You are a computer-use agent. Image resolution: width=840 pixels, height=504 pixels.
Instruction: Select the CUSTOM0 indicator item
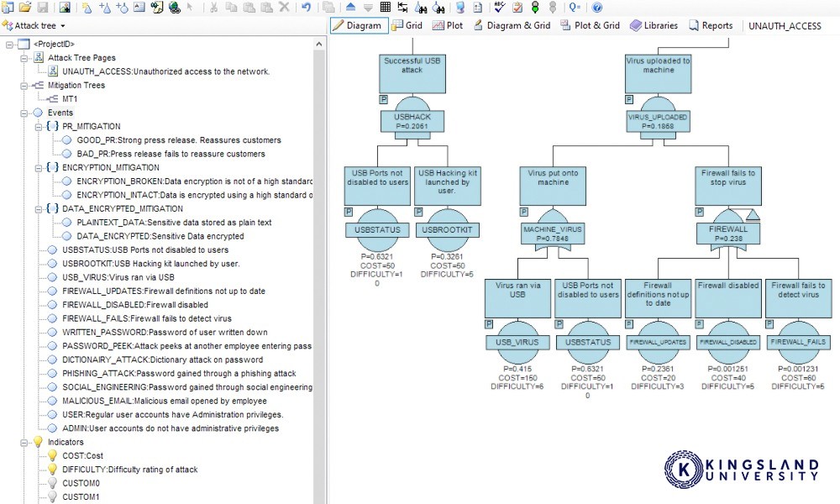(x=81, y=483)
